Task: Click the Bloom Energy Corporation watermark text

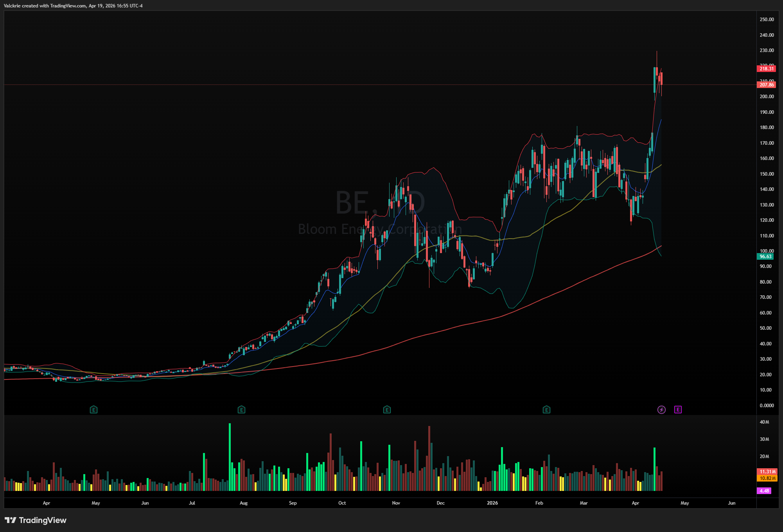Action: pyautogui.click(x=379, y=229)
